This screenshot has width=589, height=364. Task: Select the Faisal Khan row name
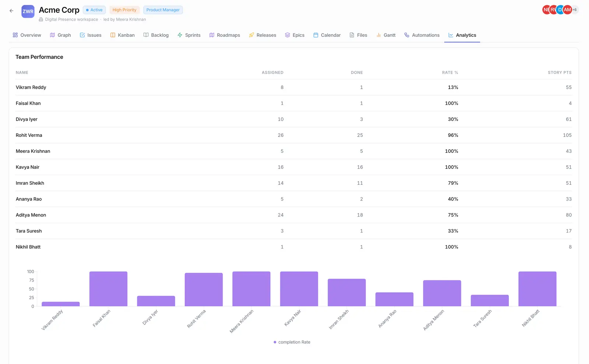28,103
